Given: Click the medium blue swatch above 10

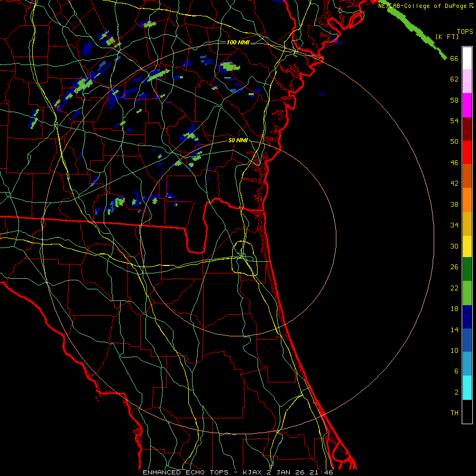Looking at the screenshot, I should [467, 340].
